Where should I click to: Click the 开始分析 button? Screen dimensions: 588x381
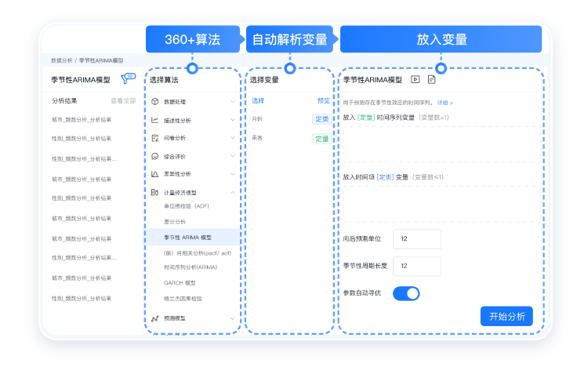[x=506, y=316]
